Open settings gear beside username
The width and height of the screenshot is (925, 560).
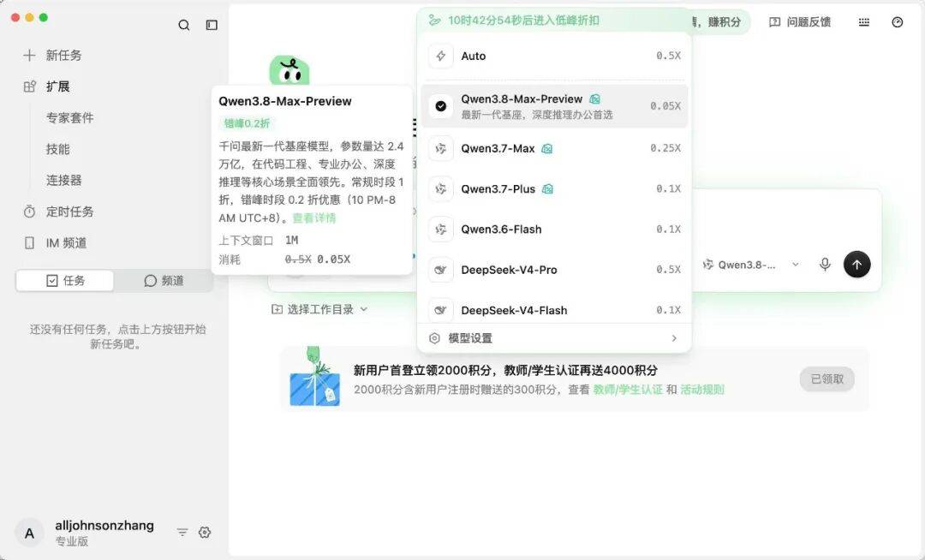(205, 533)
